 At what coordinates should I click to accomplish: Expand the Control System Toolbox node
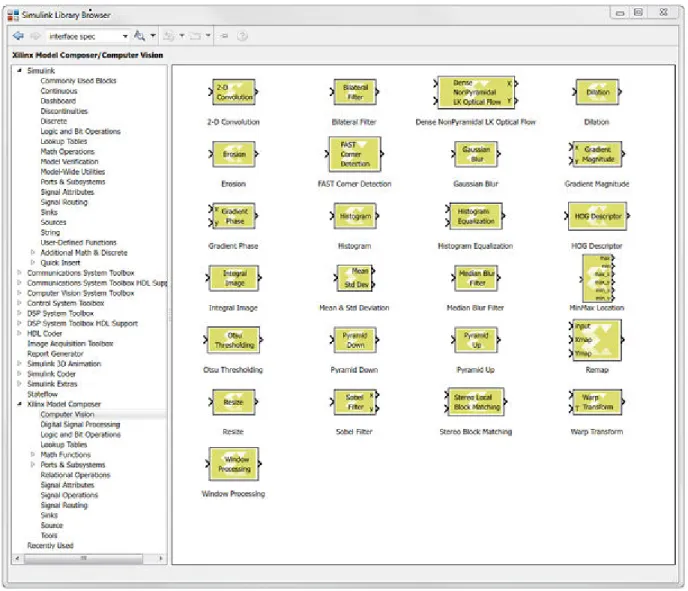click(x=19, y=303)
